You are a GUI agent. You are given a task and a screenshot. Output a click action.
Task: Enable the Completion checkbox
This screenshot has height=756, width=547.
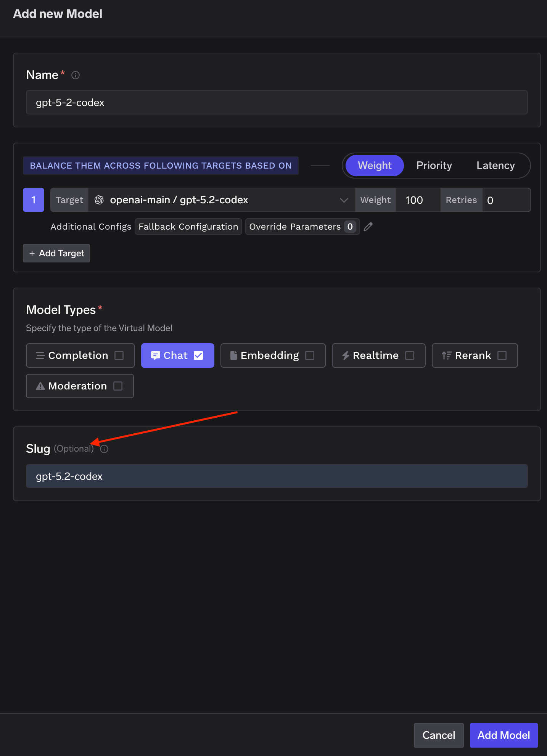tap(119, 355)
